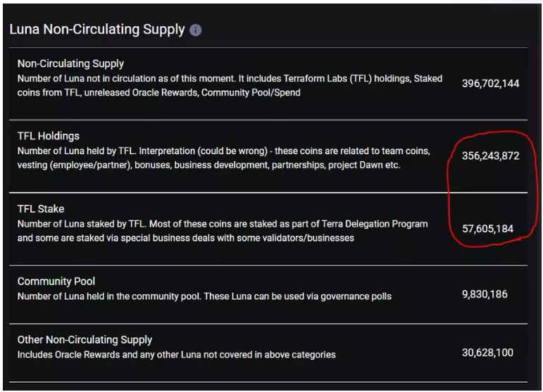Click the Oracle Rewards description text

[176, 355]
